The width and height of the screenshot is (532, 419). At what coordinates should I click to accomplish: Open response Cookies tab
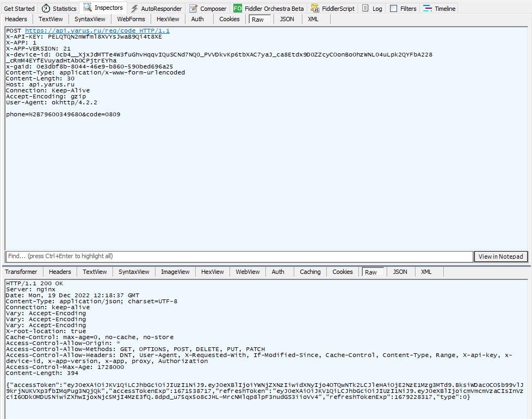(x=343, y=272)
